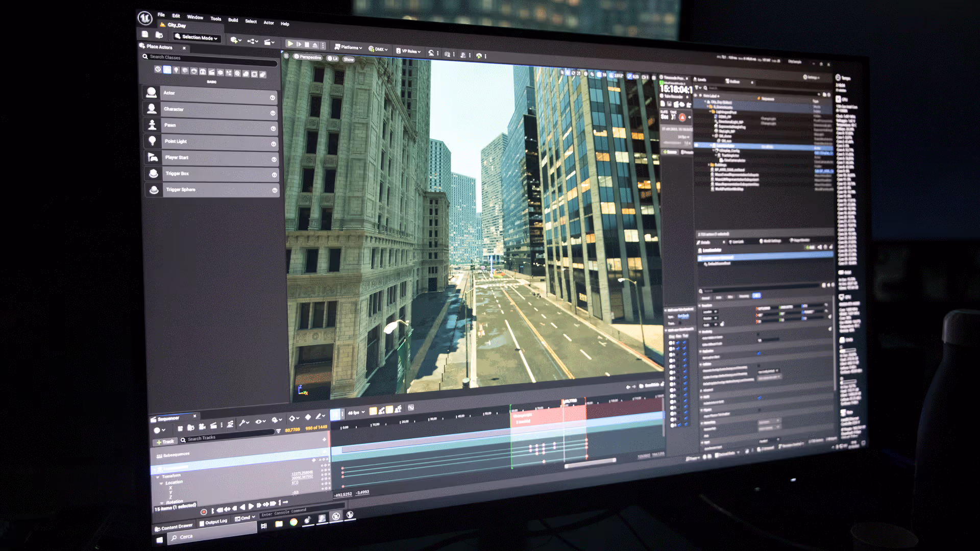Click the Sequencer play forward button
Viewport: 980px width, 551px height.
pos(251,506)
